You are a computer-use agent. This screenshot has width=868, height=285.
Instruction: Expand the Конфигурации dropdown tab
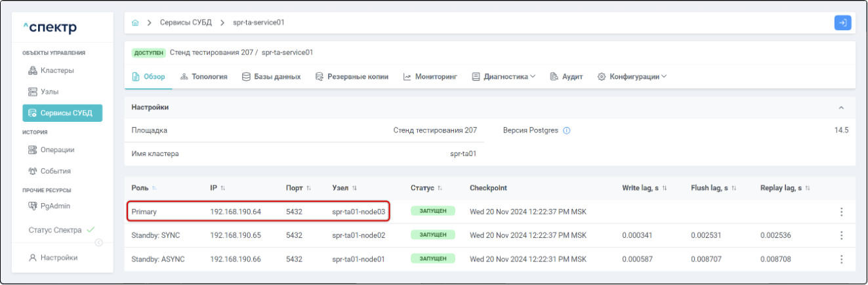(x=632, y=77)
